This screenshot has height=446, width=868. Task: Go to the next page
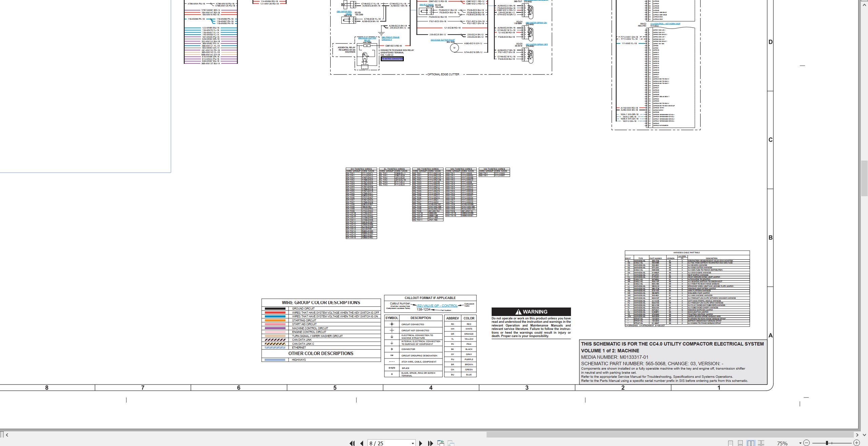[x=420, y=443]
